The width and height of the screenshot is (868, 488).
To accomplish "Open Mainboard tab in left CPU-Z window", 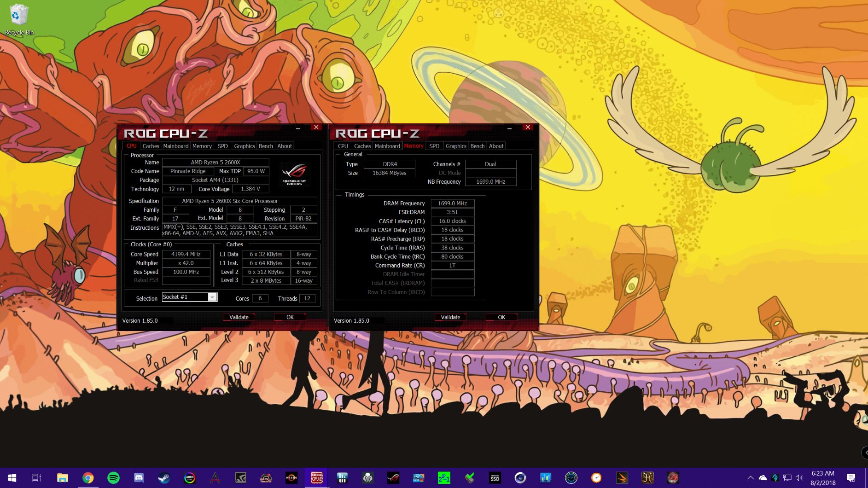I will (x=176, y=146).
